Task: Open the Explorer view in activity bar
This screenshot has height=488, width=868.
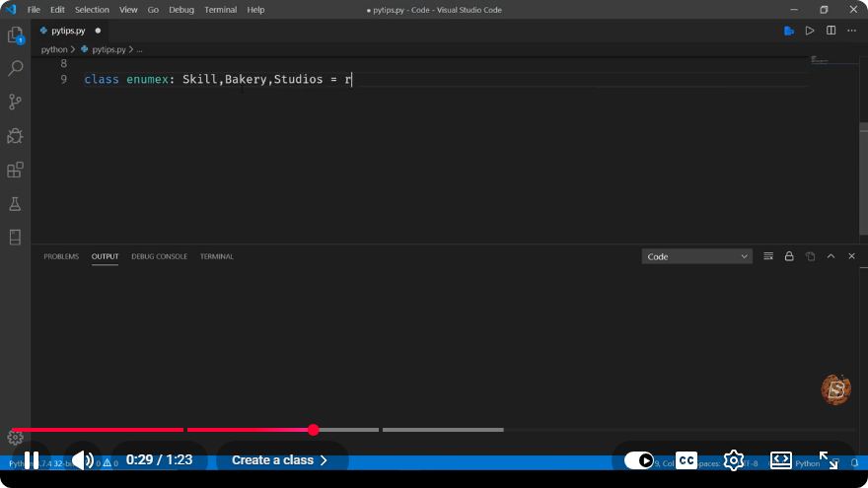Action: click(x=15, y=35)
